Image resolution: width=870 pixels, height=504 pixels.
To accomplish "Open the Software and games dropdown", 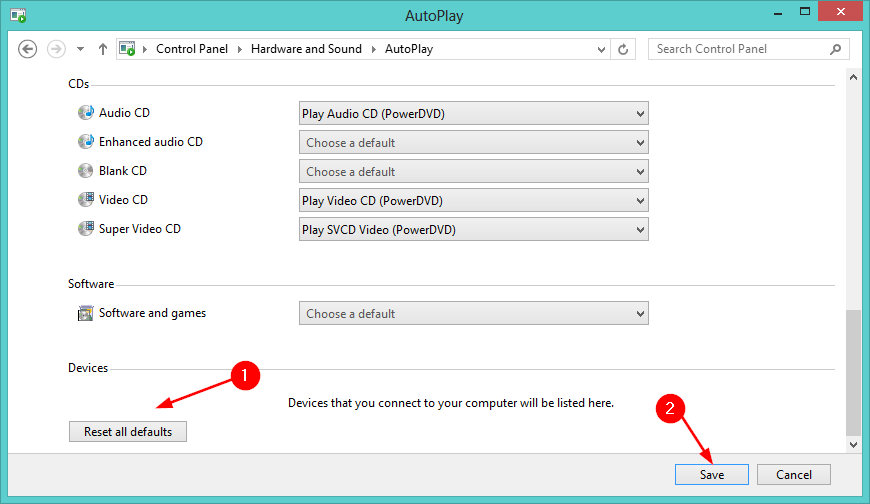I will click(x=474, y=314).
